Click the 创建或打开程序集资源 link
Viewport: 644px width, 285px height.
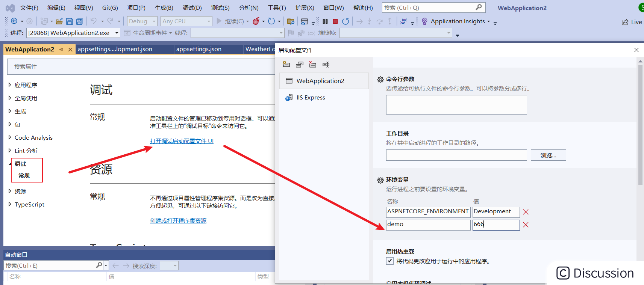click(178, 221)
